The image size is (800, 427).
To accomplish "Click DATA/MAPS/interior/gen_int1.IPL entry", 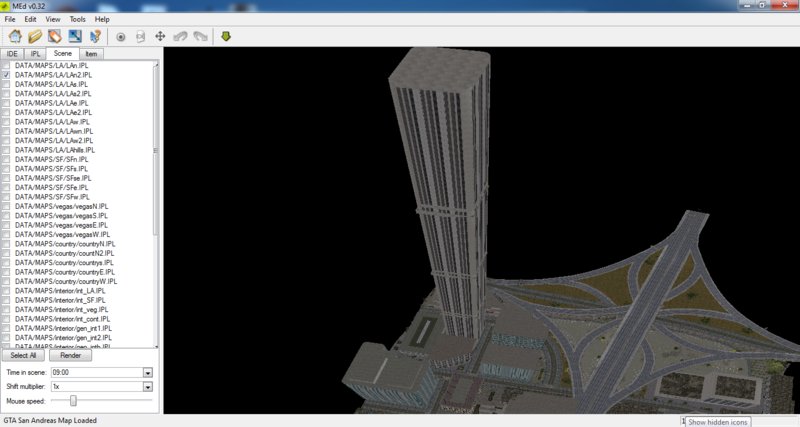I will (x=63, y=328).
